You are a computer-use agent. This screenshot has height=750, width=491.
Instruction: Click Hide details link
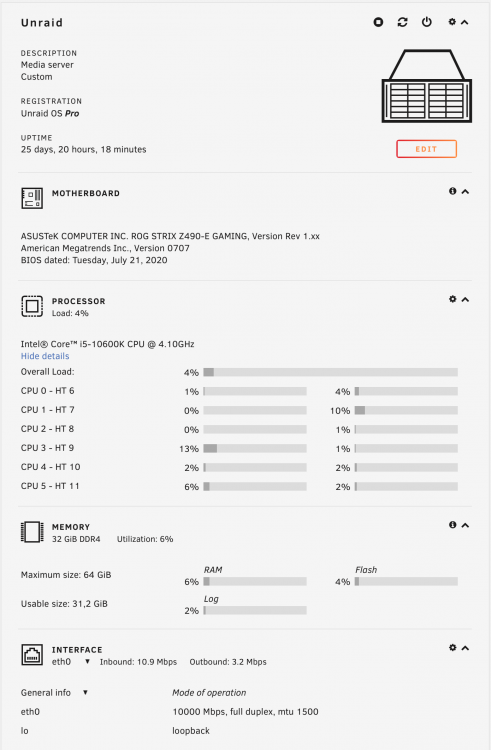click(45, 356)
